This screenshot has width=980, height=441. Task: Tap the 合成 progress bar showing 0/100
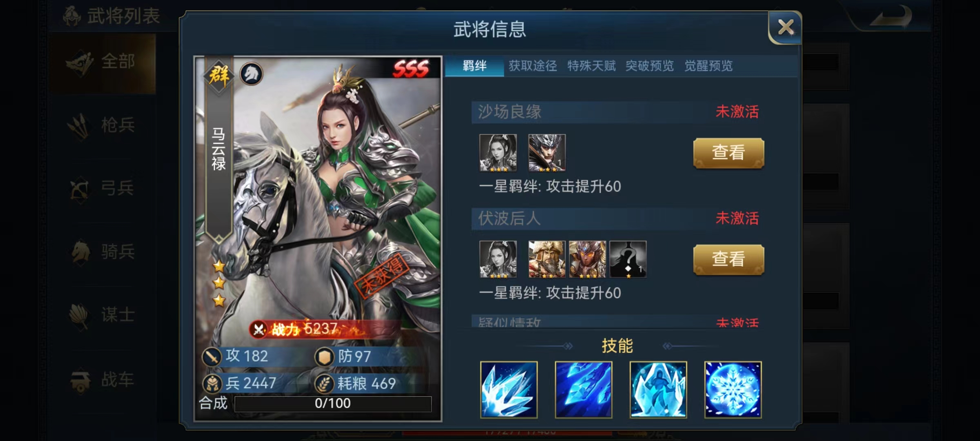(333, 403)
